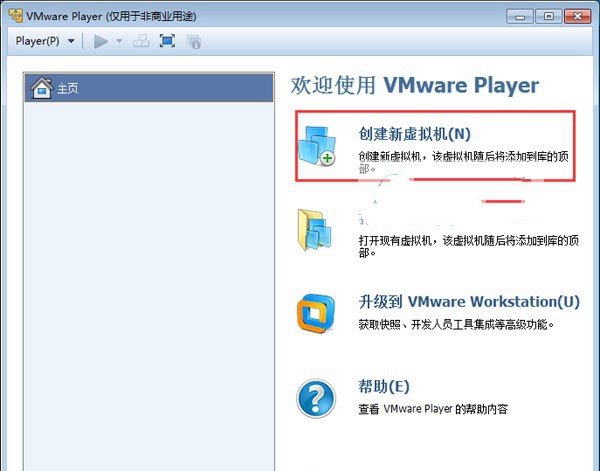Click the house icon next to 主页

42,88
